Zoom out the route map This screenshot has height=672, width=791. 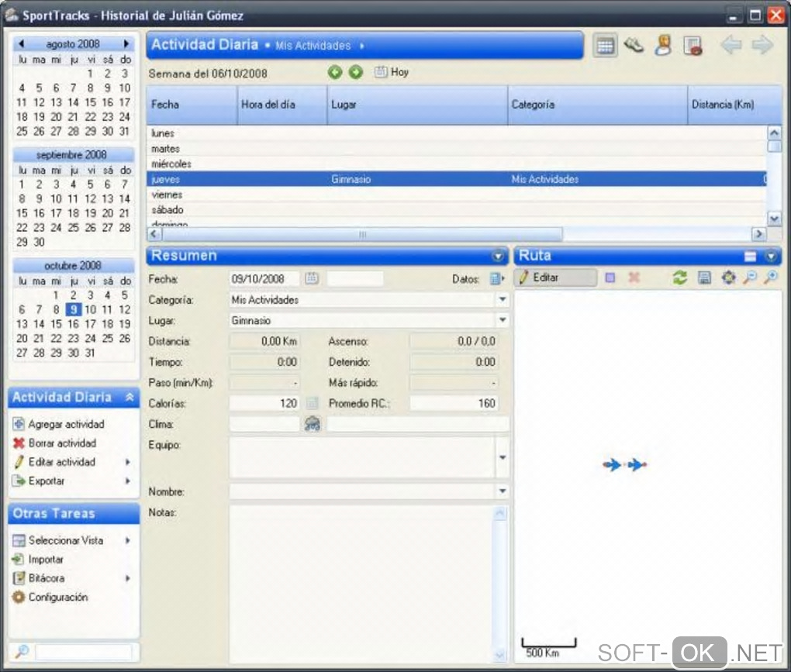pos(750,277)
